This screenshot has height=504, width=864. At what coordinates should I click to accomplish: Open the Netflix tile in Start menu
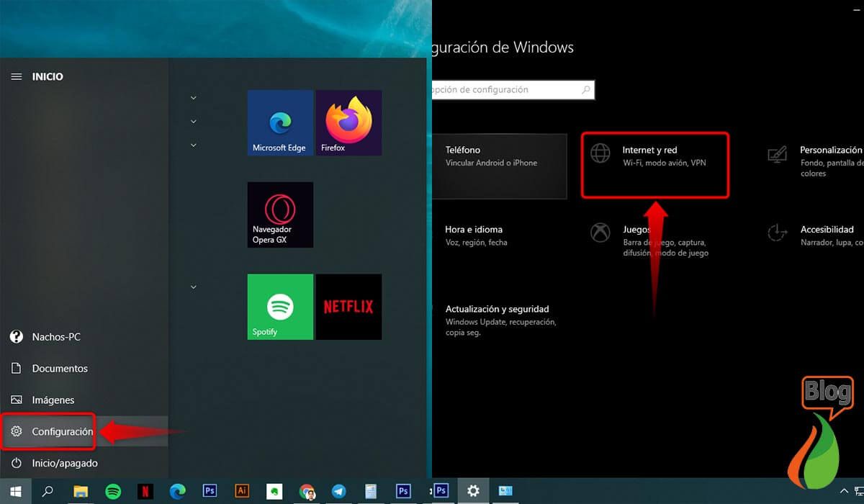click(348, 307)
